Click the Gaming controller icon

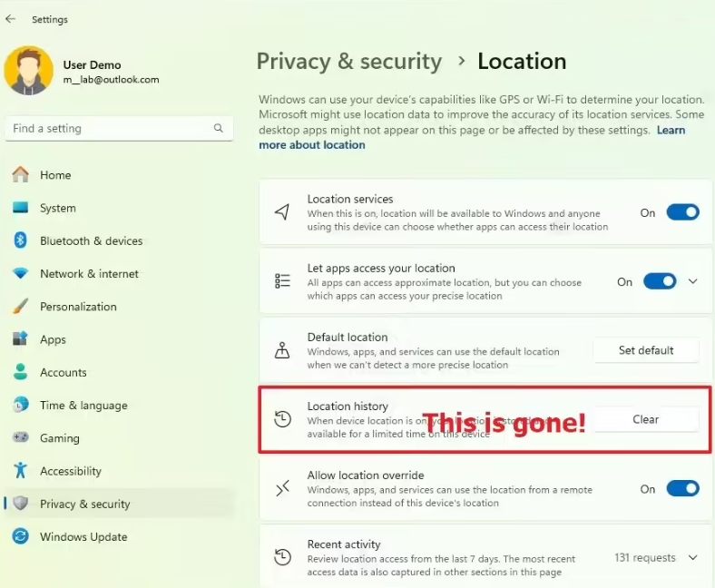click(21, 437)
